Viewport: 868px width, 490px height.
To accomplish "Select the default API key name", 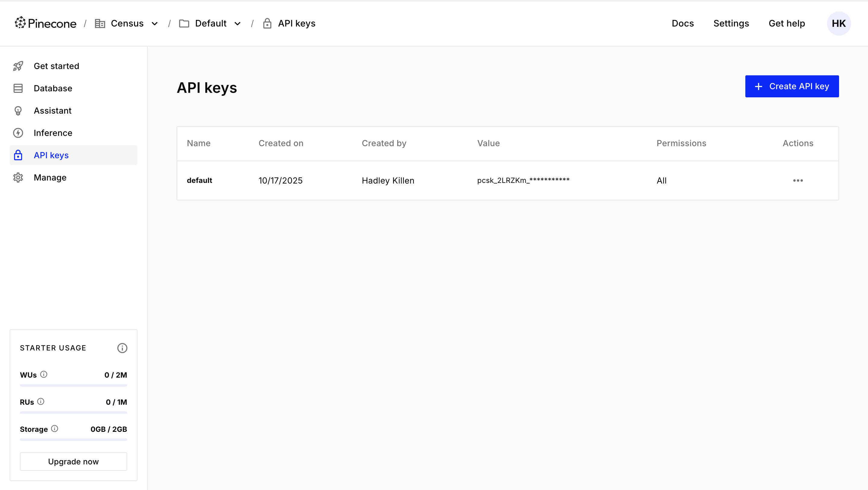I will [x=199, y=180].
